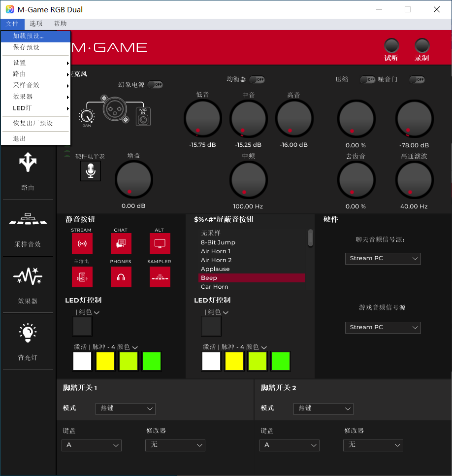Toggle the 幻象电源 phantom power switch
452x476 pixels.
point(155,84)
